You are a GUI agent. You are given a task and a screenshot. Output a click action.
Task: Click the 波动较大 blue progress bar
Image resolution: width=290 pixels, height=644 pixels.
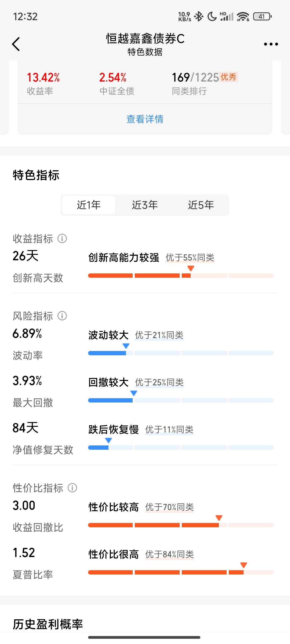tap(181, 353)
